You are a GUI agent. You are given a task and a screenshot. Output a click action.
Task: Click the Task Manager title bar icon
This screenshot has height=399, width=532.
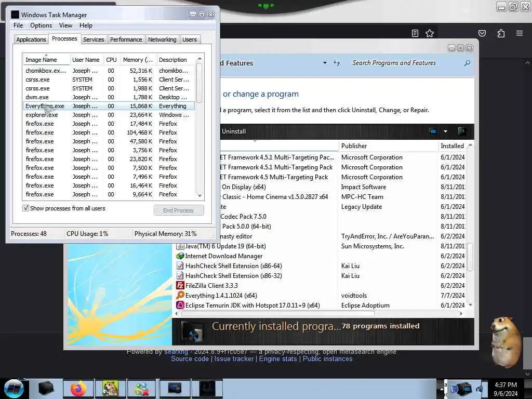tap(15, 15)
